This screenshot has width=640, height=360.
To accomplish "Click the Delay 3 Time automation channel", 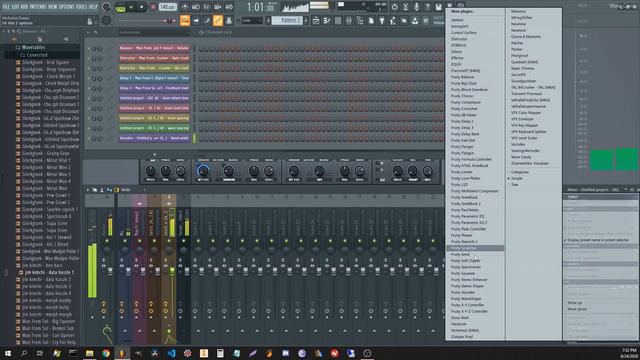I will pos(154,78).
